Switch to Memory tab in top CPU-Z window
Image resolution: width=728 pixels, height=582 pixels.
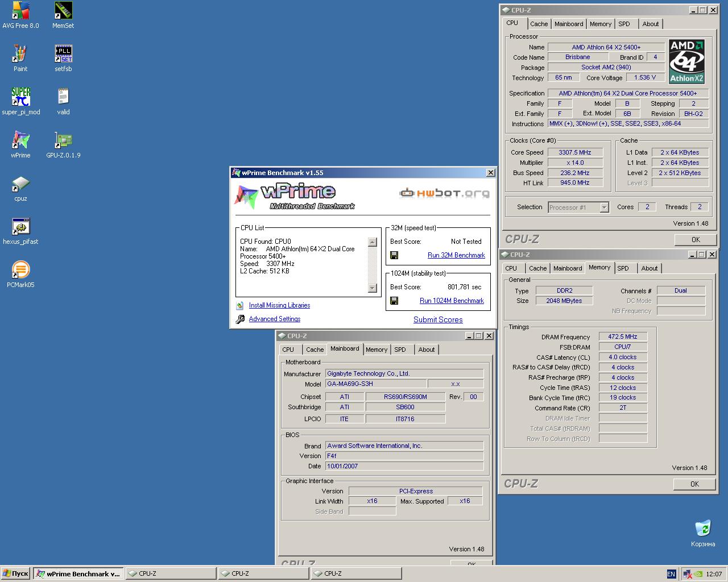pyautogui.click(x=600, y=24)
